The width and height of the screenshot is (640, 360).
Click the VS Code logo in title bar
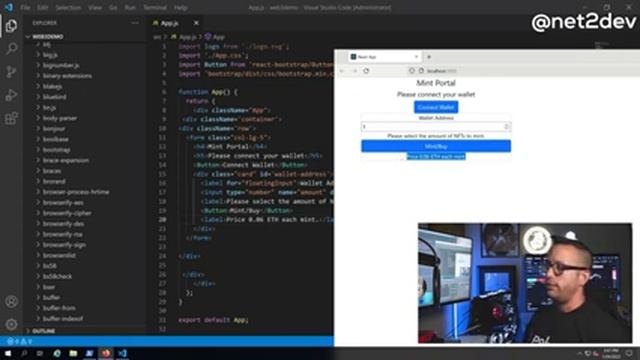[9, 7]
